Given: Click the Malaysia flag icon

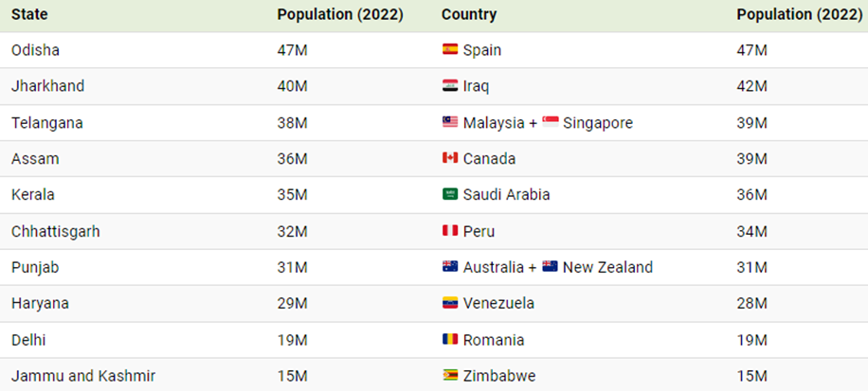Looking at the screenshot, I should (450, 122).
